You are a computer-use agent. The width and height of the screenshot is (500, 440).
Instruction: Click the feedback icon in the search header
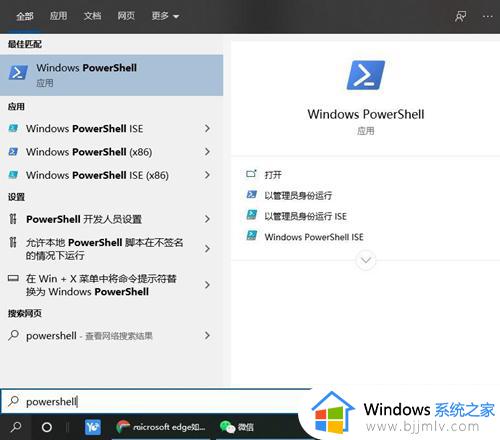point(461,16)
